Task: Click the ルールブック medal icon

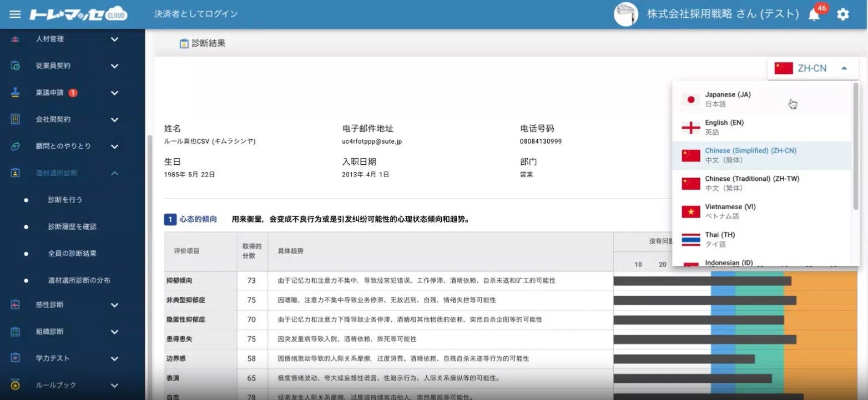Action: pyautogui.click(x=15, y=384)
